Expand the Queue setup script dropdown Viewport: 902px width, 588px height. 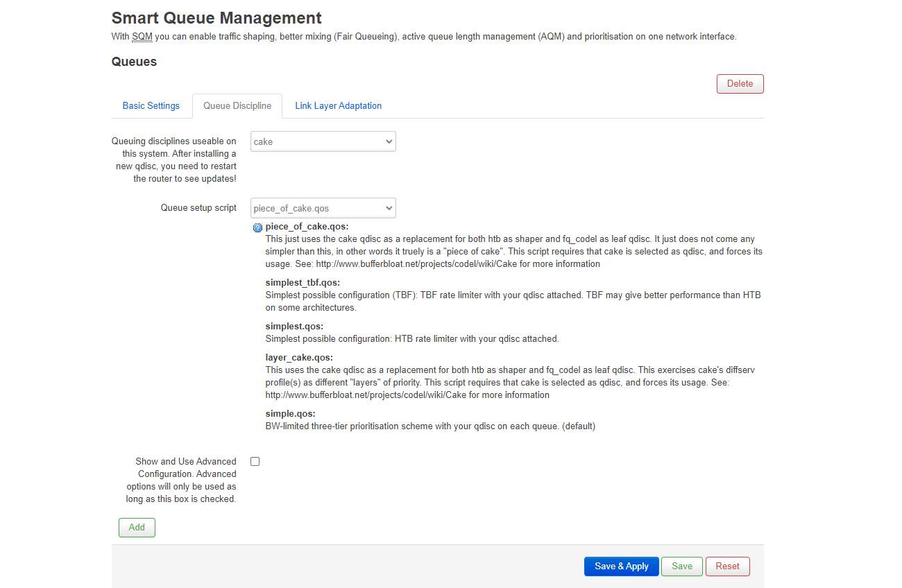[x=323, y=208]
